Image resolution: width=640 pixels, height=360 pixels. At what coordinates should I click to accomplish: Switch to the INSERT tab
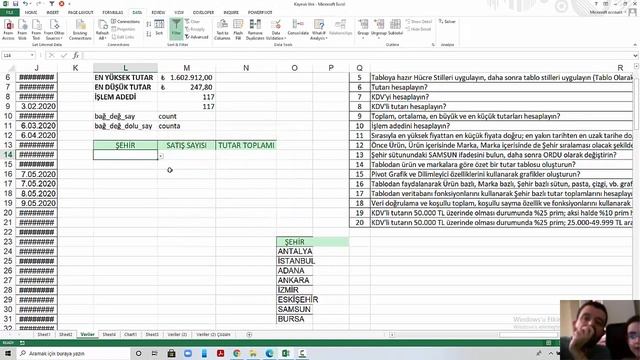pos(52,12)
